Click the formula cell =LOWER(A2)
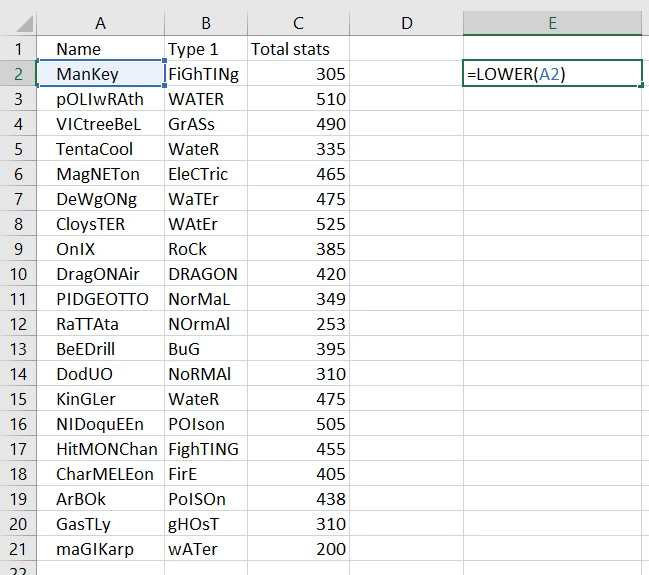The width and height of the screenshot is (649, 575). pos(553,74)
